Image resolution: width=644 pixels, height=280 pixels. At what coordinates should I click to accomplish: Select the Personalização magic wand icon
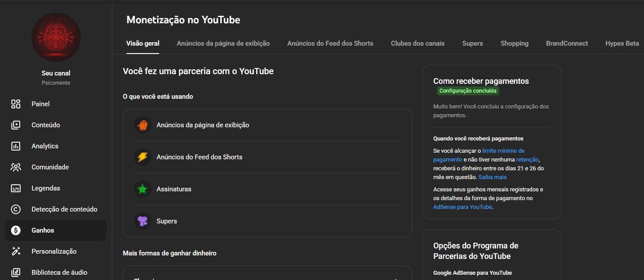coord(16,251)
